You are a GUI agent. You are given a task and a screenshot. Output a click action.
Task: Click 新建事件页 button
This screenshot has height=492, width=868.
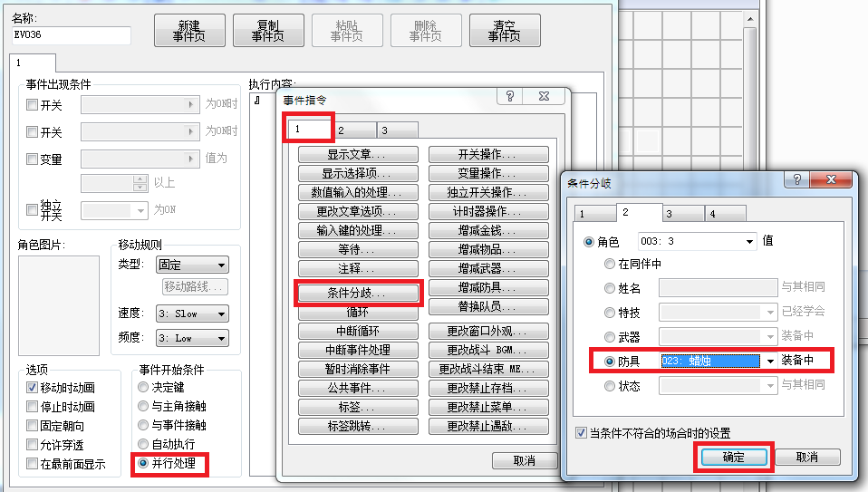(x=189, y=31)
